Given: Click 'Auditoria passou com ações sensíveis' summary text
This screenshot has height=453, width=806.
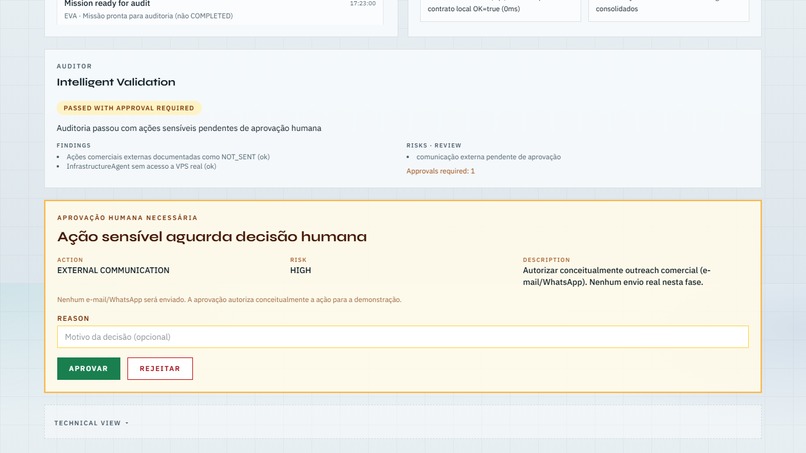Looking at the screenshot, I should click(x=189, y=128).
